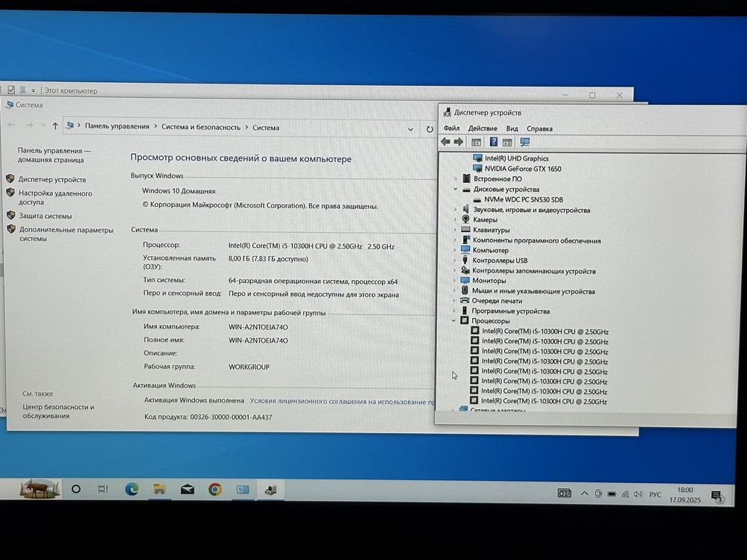Open the license agreement terms link
Image resolution: width=747 pixels, height=560 pixels.
[x=343, y=402]
